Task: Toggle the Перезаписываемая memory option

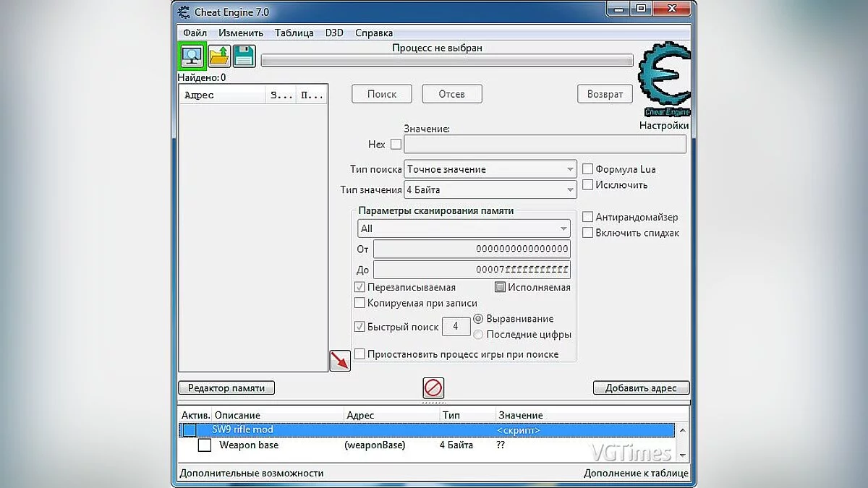Action: [359, 286]
